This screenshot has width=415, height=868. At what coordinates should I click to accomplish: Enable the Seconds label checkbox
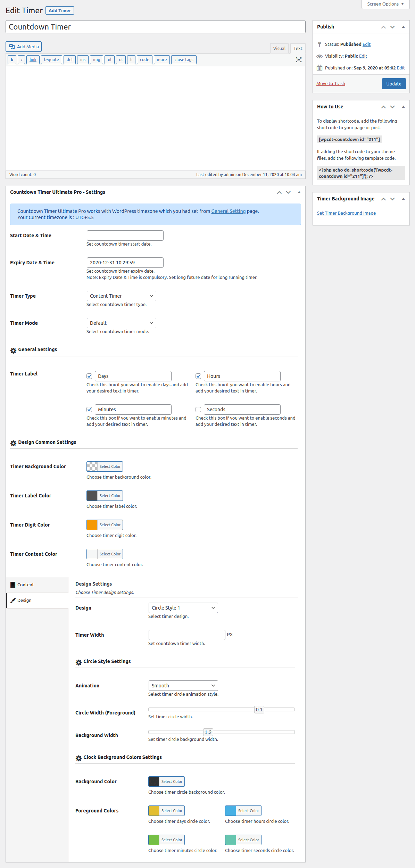click(198, 410)
